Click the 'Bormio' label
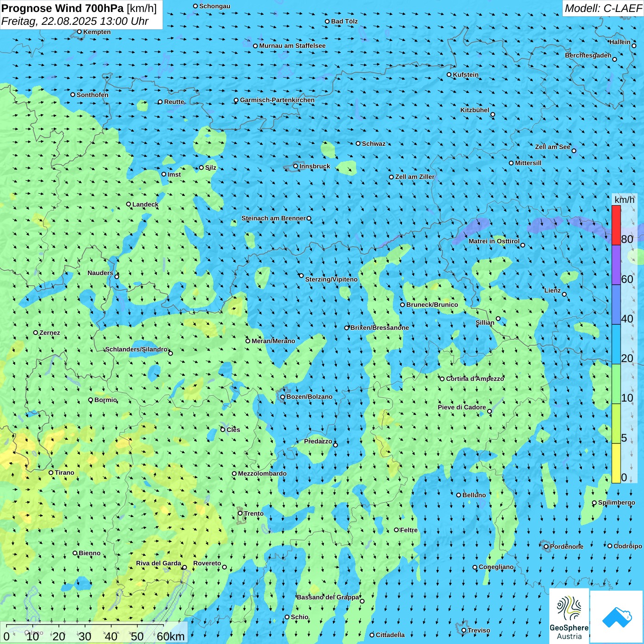The height and width of the screenshot is (644, 644). (x=105, y=400)
